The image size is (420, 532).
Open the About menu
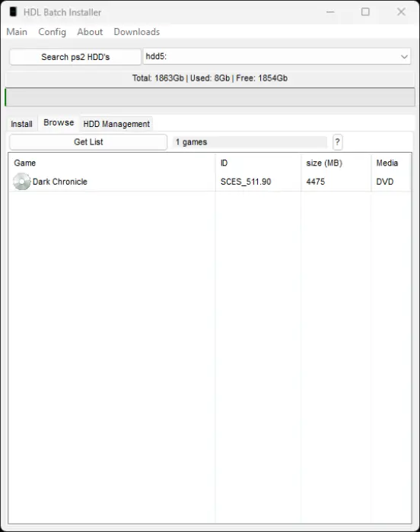coord(90,32)
